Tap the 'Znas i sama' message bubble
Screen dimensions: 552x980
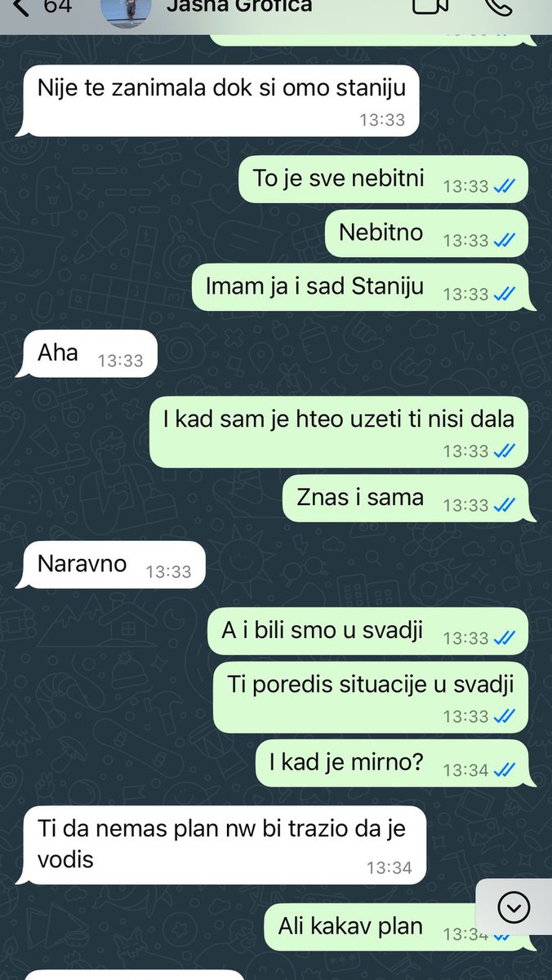pyautogui.click(x=406, y=499)
